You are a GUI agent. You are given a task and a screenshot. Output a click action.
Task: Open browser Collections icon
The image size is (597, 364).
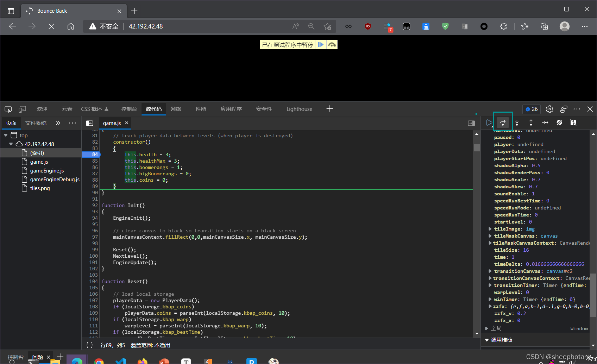544,26
